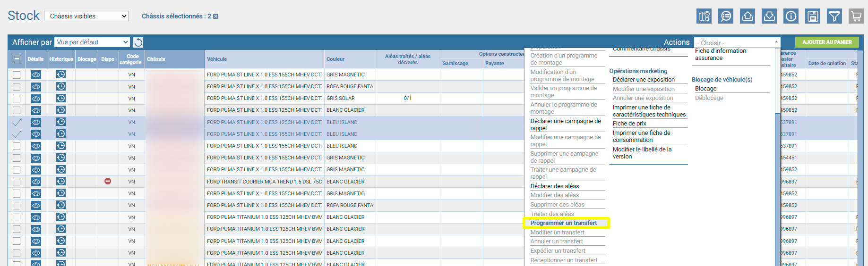Image resolution: width=868 pixels, height=266 pixels.
Task: Select Déclarer une exposition action
Action: tap(644, 80)
